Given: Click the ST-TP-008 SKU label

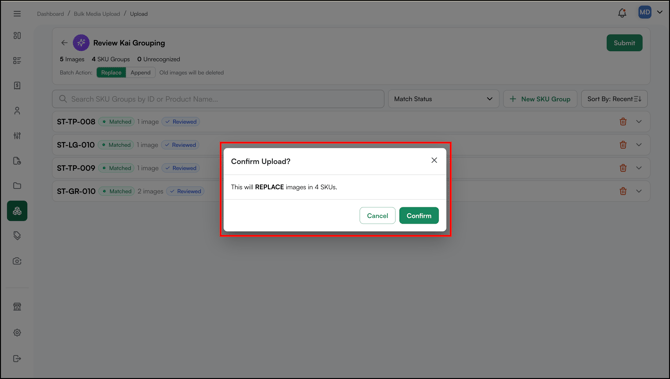Looking at the screenshot, I should pyautogui.click(x=76, y=122).
